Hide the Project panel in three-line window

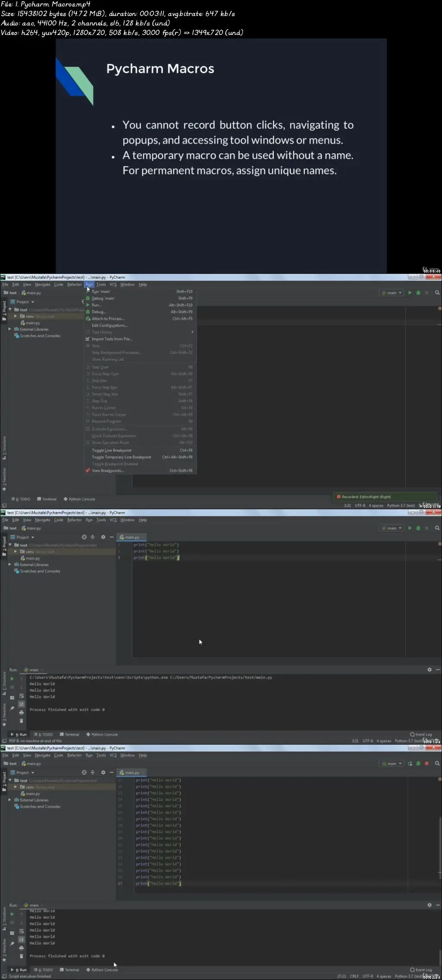point(111,537)
